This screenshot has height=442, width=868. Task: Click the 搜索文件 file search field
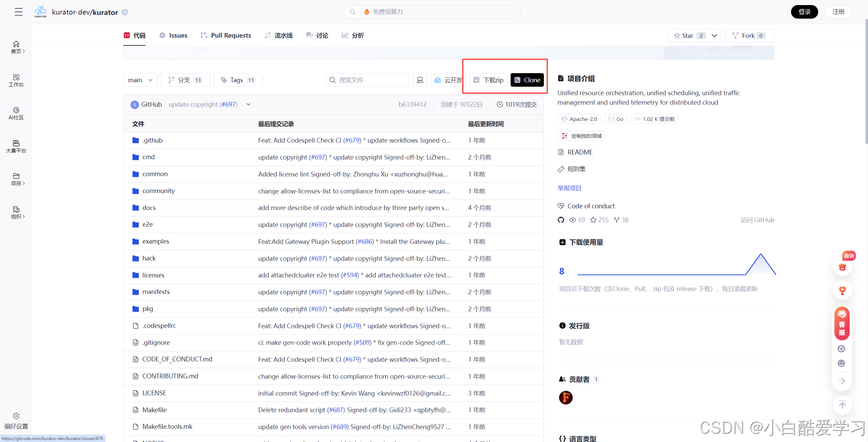pos(368,80)
